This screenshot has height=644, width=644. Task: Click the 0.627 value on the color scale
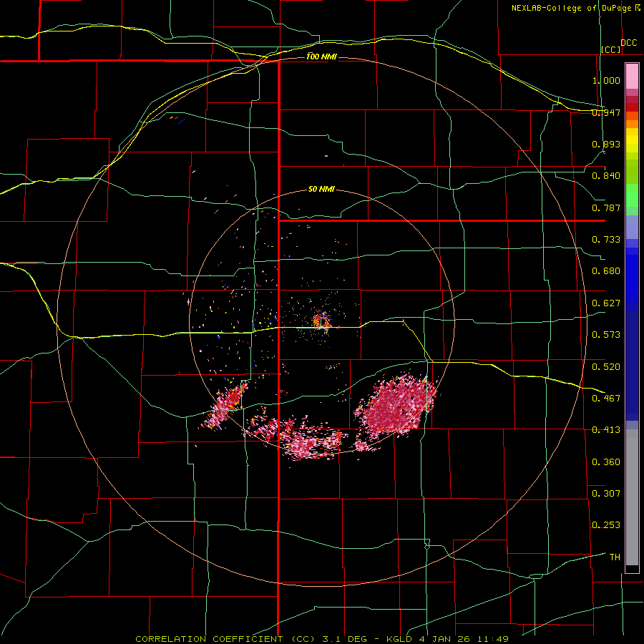tap(606, 303)
